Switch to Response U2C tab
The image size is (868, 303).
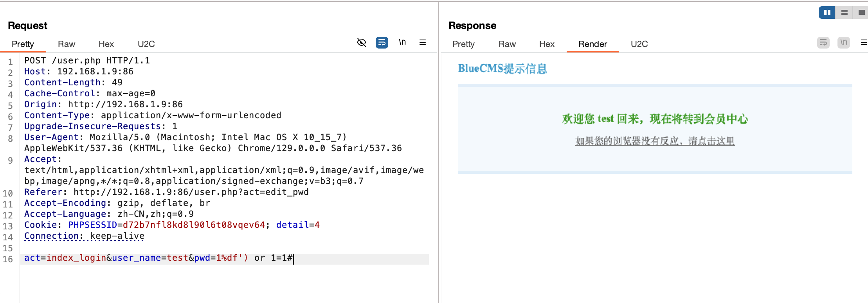pyautogui.click(x=639, y=44)
